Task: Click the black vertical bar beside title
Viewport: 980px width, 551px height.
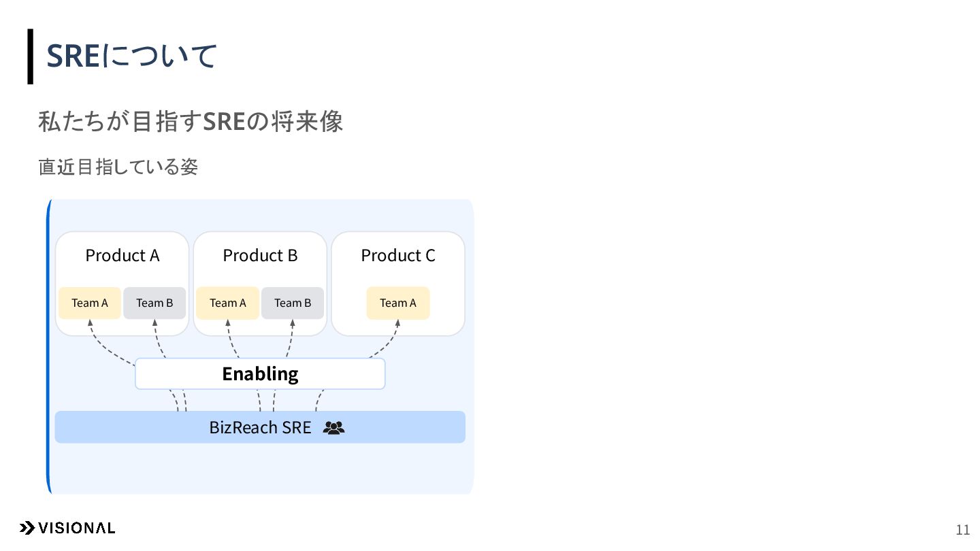Action: 30,56
